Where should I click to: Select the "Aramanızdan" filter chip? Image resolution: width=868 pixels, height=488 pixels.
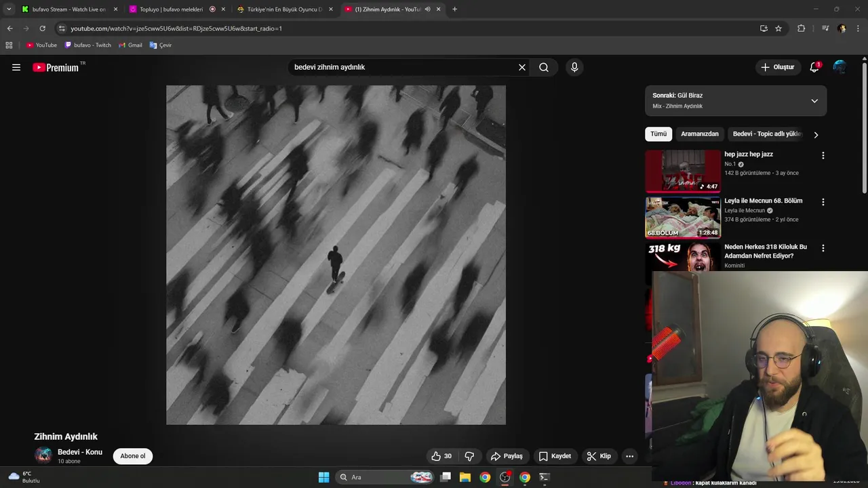pos(699,134)
